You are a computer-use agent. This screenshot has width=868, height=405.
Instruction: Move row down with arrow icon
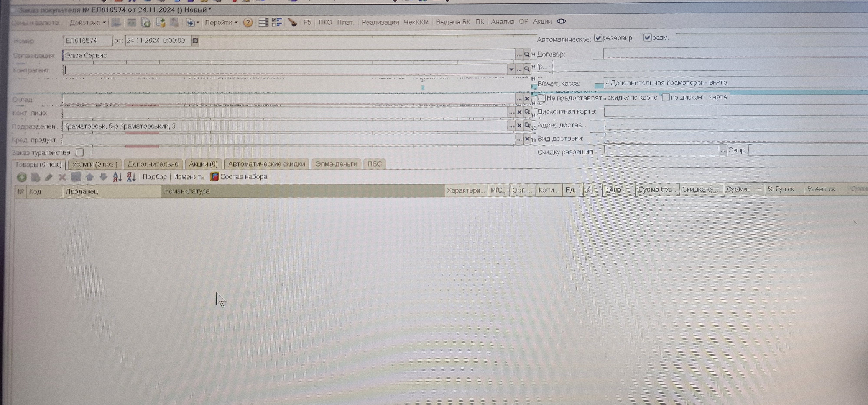click(x=104, y=177)
